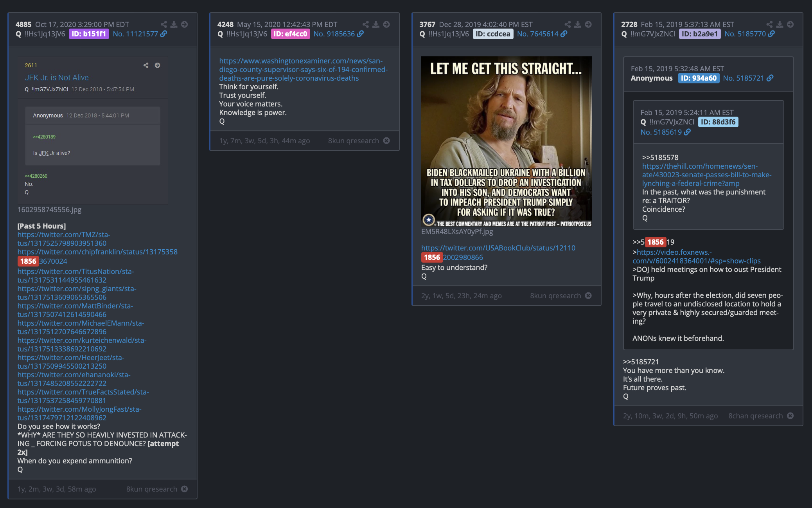Open the twitter.com/TMZ status link

(x=64, y=239)
